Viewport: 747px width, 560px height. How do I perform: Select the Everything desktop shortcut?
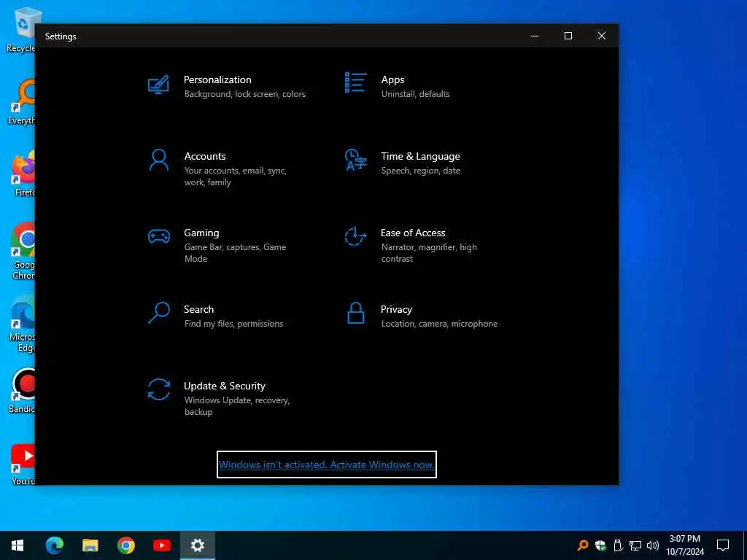pyautogui.click(x=21, y=102)
